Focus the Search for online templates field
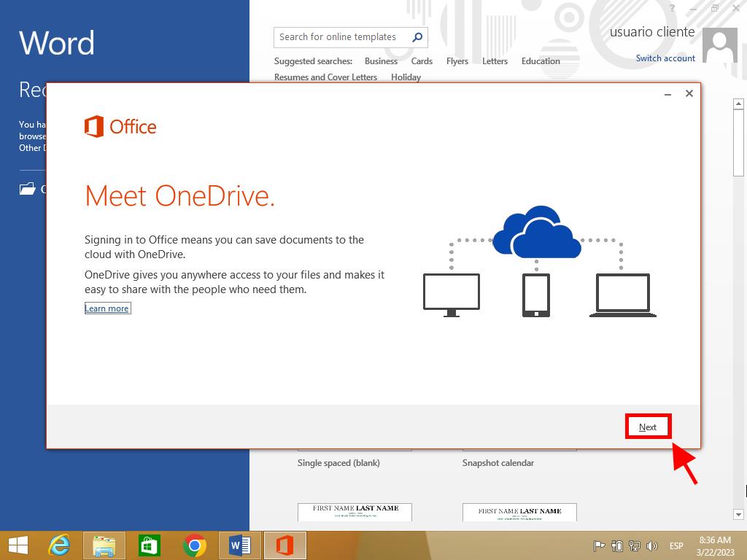This screenshot has width=747, height=560. click(339, 37)
